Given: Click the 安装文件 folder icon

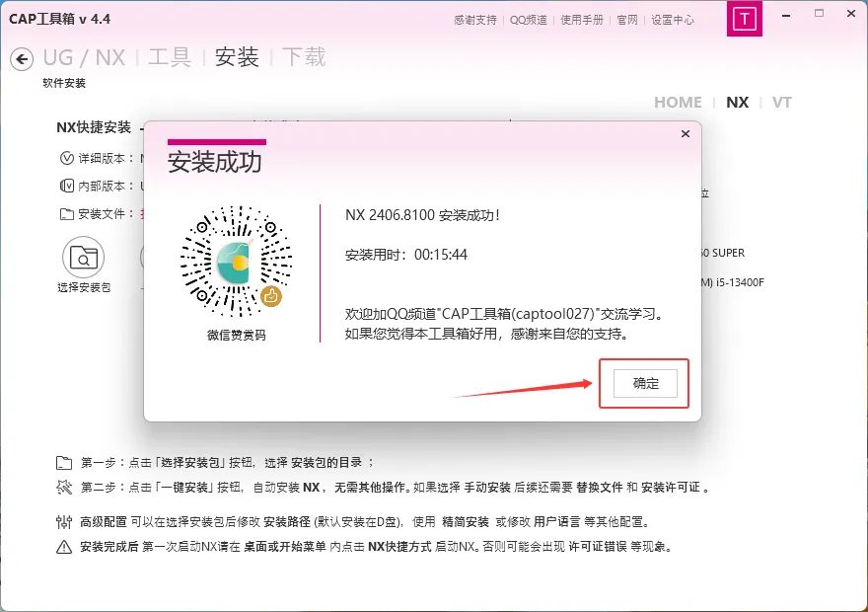Looking at the screenshot, I should pos(66,214).
